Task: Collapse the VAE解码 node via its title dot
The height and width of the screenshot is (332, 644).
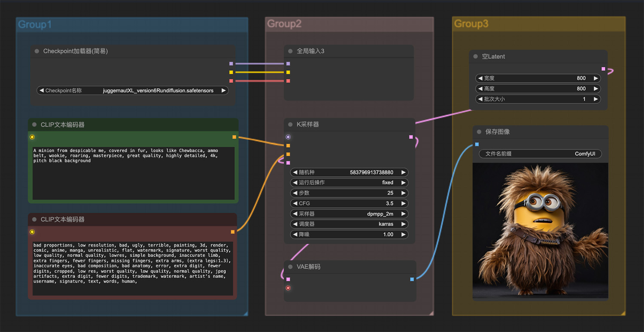Action: [290, 267]
